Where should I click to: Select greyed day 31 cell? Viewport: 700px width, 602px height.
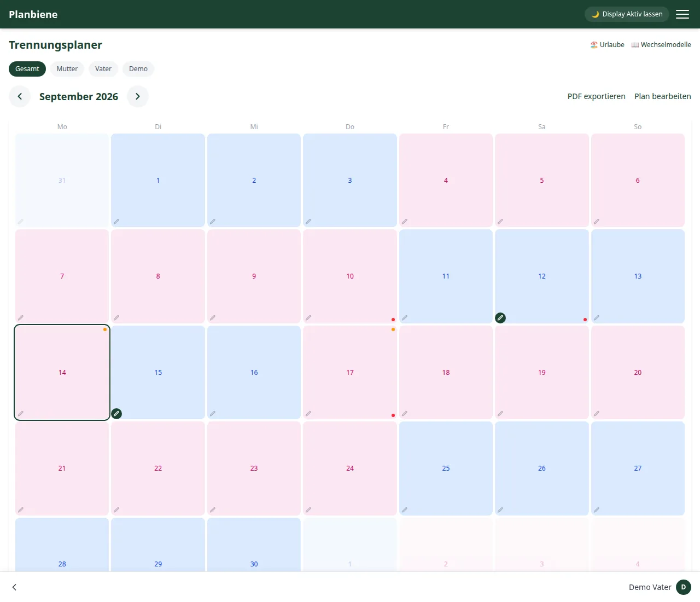[62, 180]
